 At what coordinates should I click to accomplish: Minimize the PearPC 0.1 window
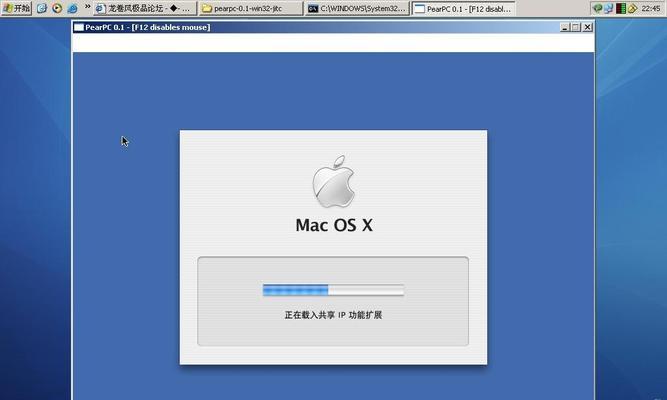(x=564, y=27)
